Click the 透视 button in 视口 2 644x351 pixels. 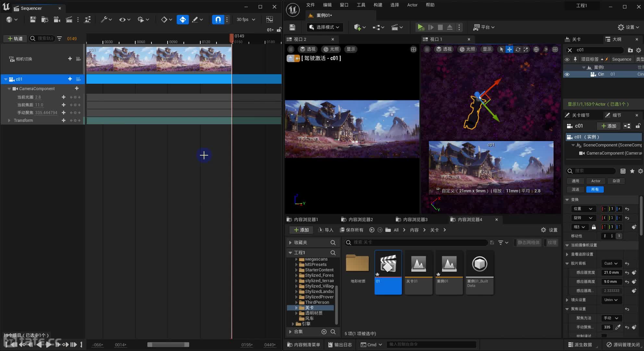pyautogui.click(x=308, y=49)
